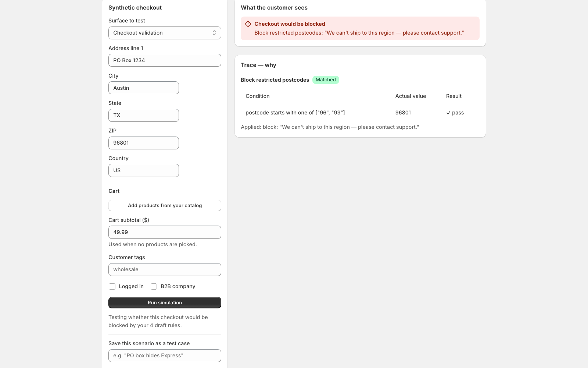The width and height of the screenshot is (588, 368).
Task: Click the Cart section heading
Action: pos(114,191)
